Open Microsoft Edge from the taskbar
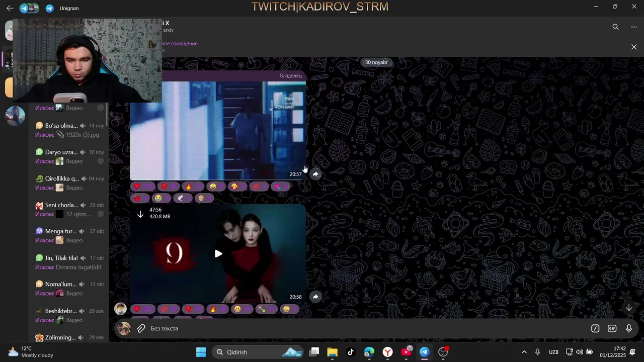 [369, 352]
